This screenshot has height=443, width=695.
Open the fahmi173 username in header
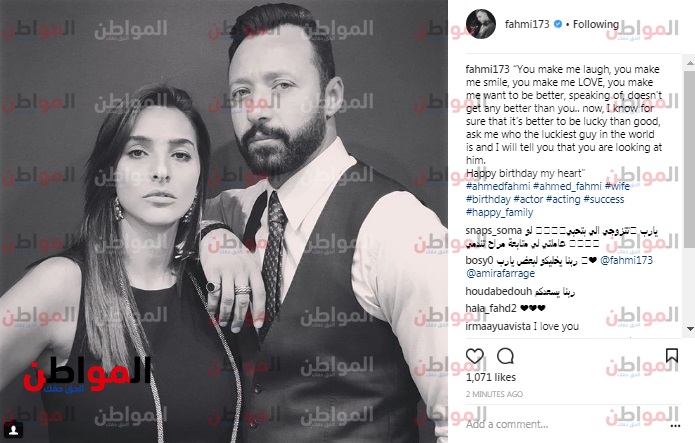click(x=527, y=24)
